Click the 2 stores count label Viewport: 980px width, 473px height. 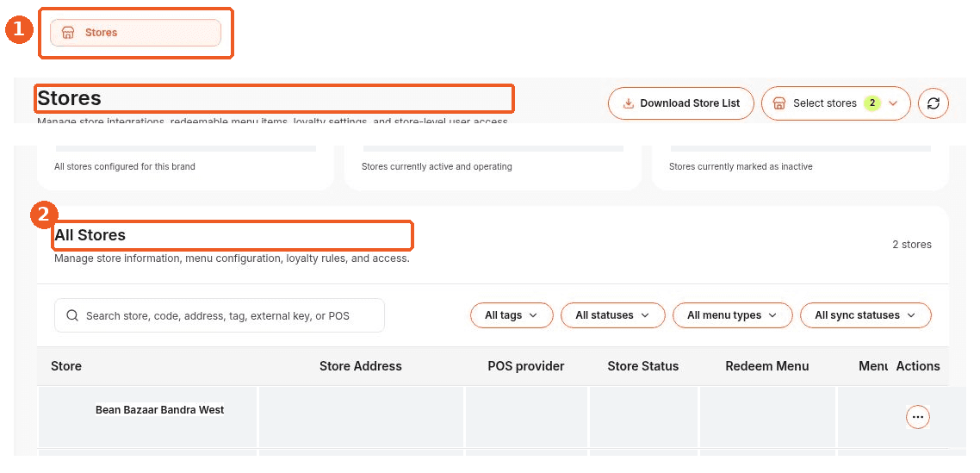[x=912, y=245]
